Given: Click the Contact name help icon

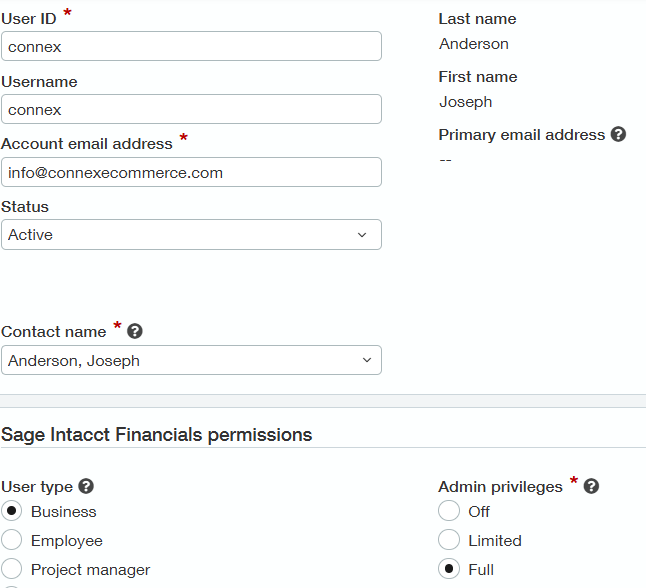Looking at the screenshot, I should click(x=135, y=331).
